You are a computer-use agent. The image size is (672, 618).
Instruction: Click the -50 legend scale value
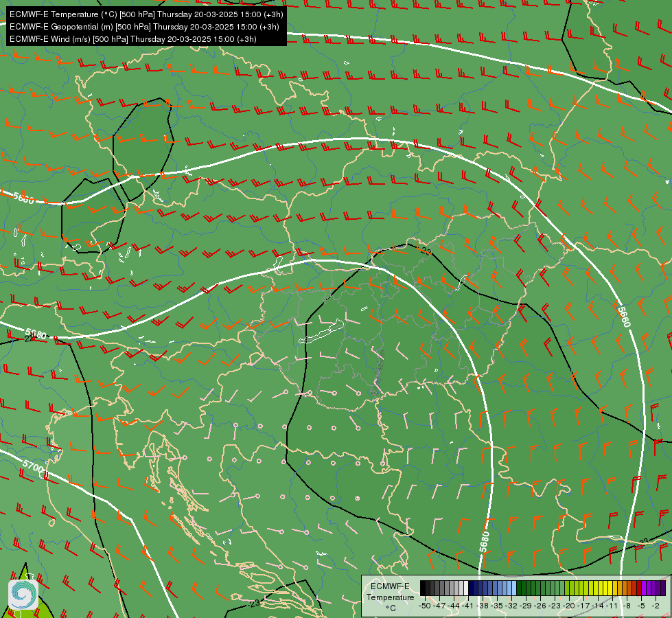pos(425,606)
